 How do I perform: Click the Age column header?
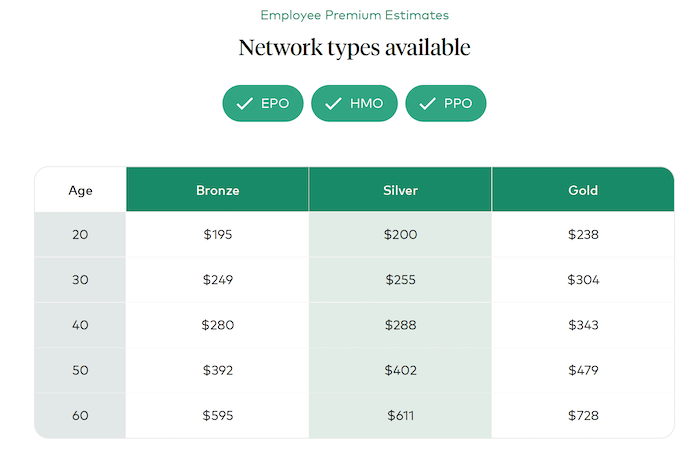coord(80,190)
